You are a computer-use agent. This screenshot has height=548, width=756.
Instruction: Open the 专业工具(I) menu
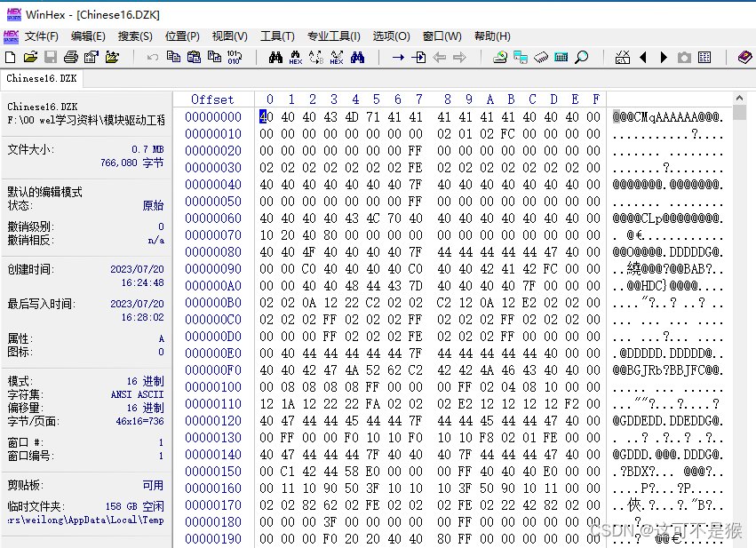coord(334,36)
